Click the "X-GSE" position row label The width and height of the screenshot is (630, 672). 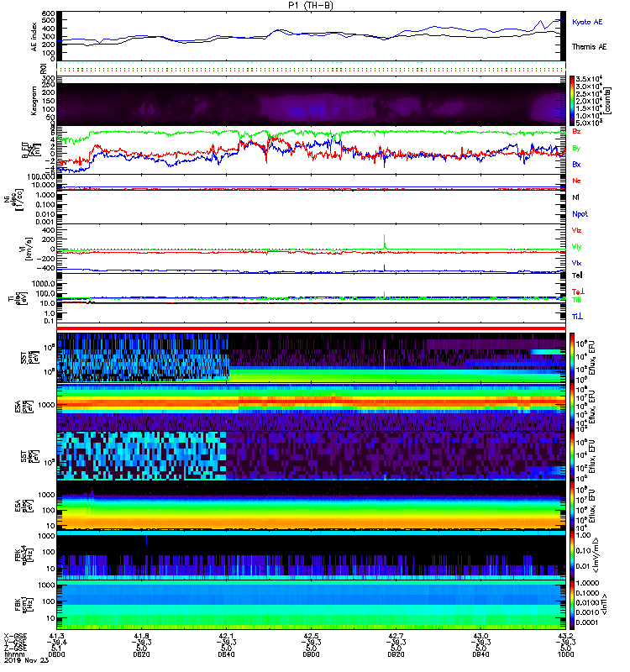[15, 636]
